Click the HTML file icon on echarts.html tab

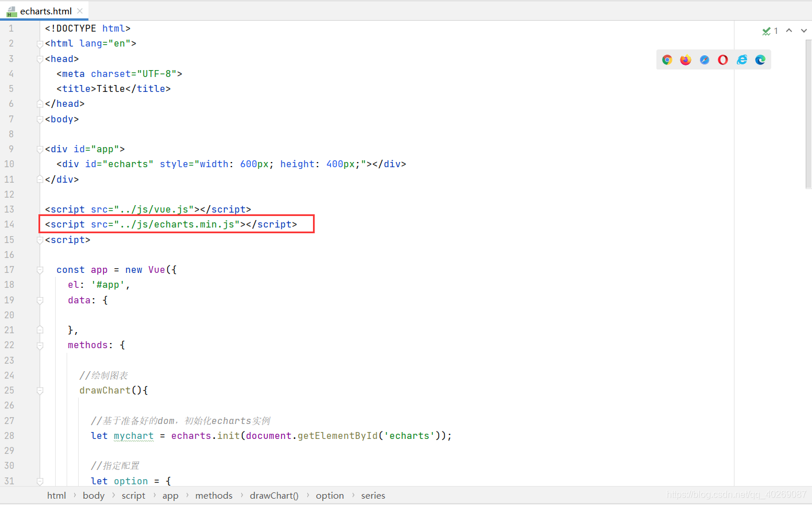click(x=11, y=11)
